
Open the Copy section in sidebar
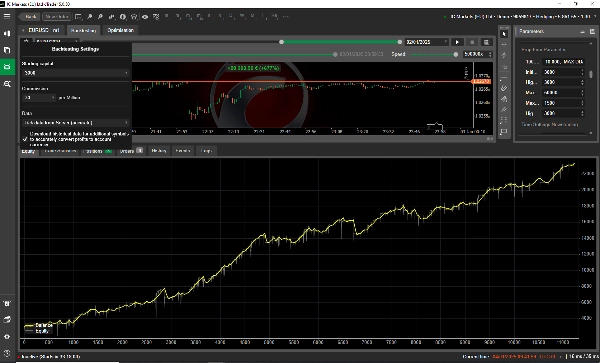click(7, 50)
